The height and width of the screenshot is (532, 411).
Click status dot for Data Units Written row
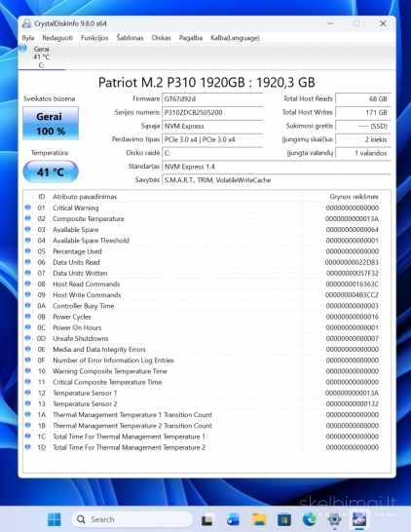tap(28, 273)
